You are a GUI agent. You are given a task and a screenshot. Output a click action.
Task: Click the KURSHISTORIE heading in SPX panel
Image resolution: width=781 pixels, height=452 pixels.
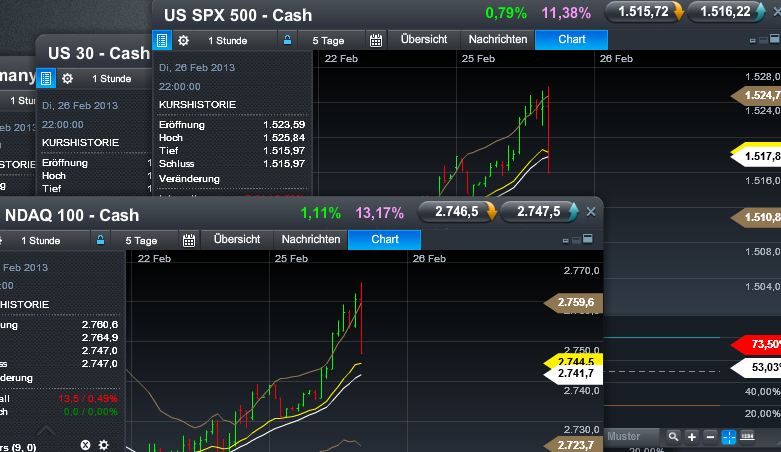point(197,105)
